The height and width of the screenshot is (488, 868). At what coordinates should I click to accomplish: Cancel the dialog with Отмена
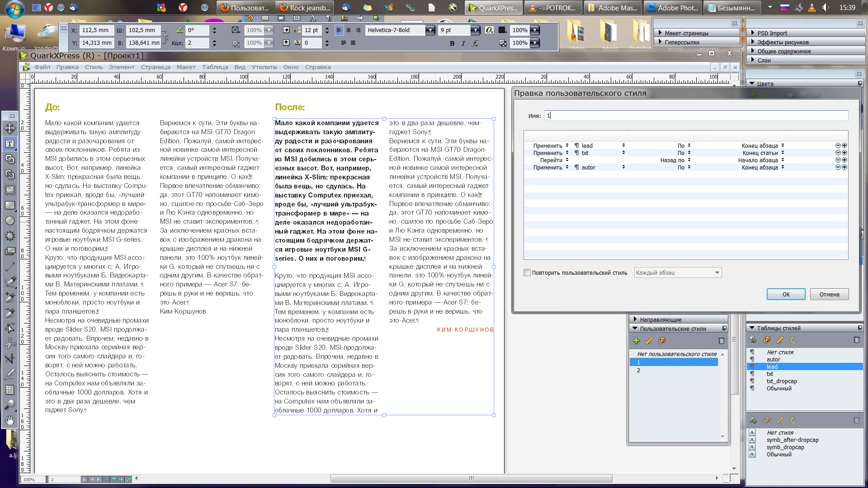point(829,294)
